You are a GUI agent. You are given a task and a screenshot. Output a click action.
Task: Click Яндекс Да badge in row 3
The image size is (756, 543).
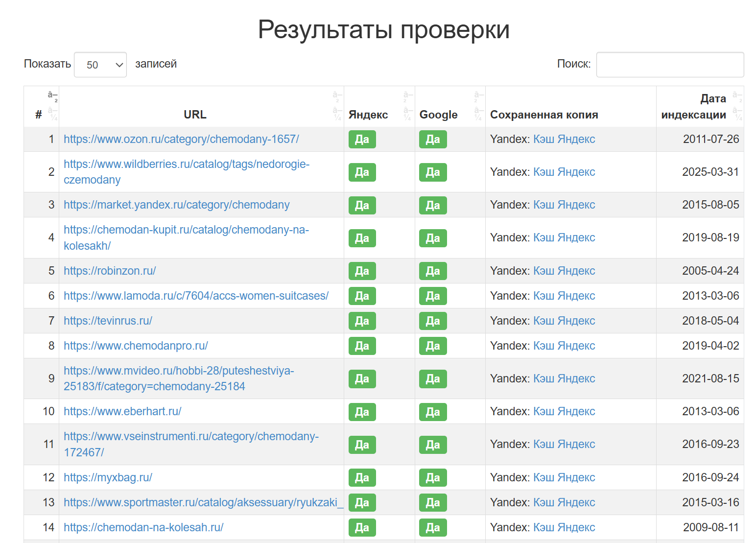[x=362, y=205]
